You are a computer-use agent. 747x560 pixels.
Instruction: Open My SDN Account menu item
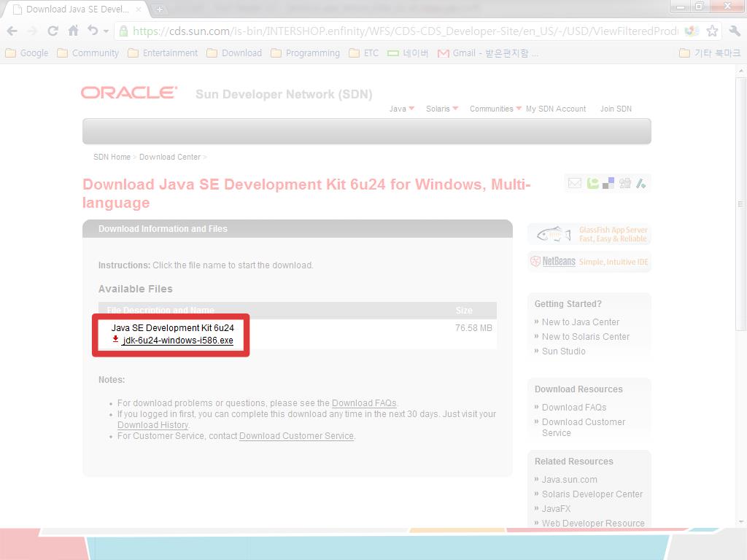point(555,109)
